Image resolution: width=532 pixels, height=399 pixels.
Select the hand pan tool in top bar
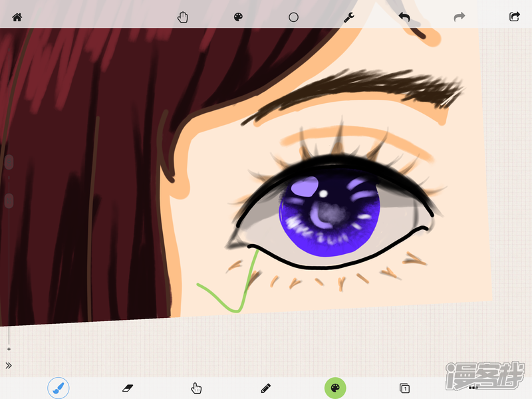[183, 17]
